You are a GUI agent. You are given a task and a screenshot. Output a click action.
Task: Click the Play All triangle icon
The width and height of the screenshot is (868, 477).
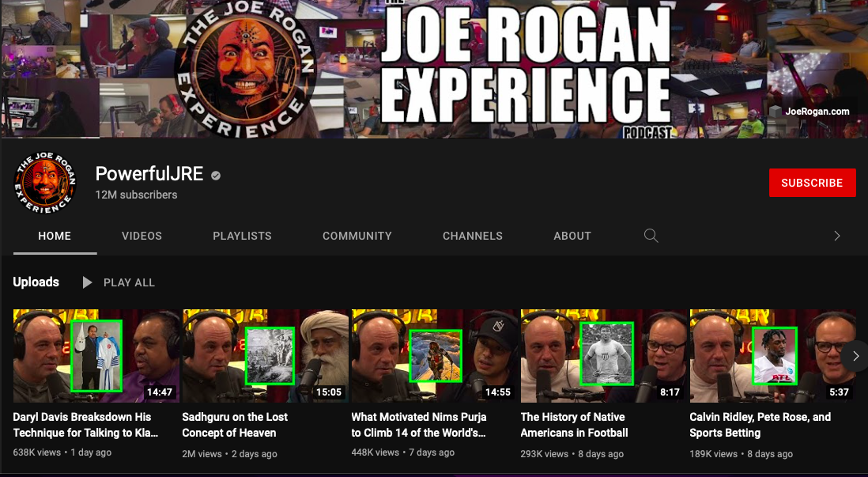(x=87, y=282)
